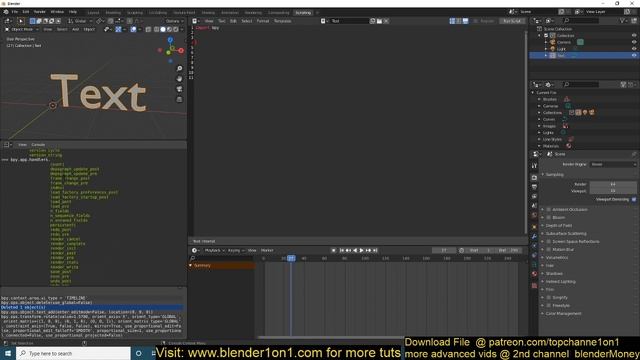Switch to the Layout workspace tab
Viewport: 640px width, 360px height.
click(93, 13)
